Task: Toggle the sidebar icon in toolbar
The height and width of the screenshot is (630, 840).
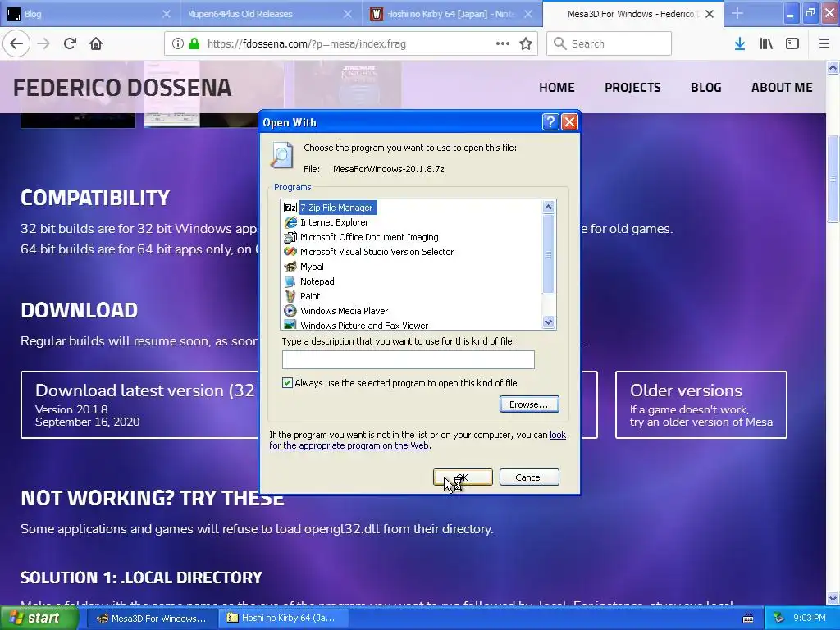Action: pos(792,43)
